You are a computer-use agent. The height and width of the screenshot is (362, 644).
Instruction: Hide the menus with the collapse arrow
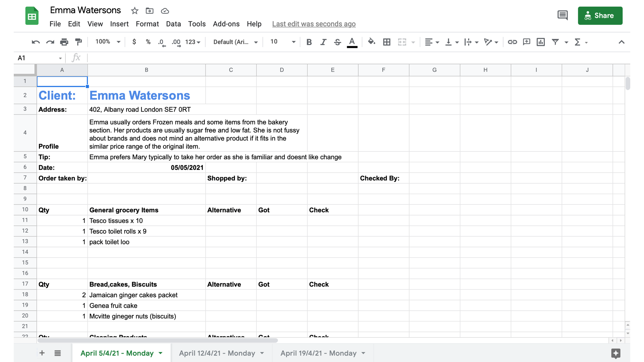click(622, 42)
